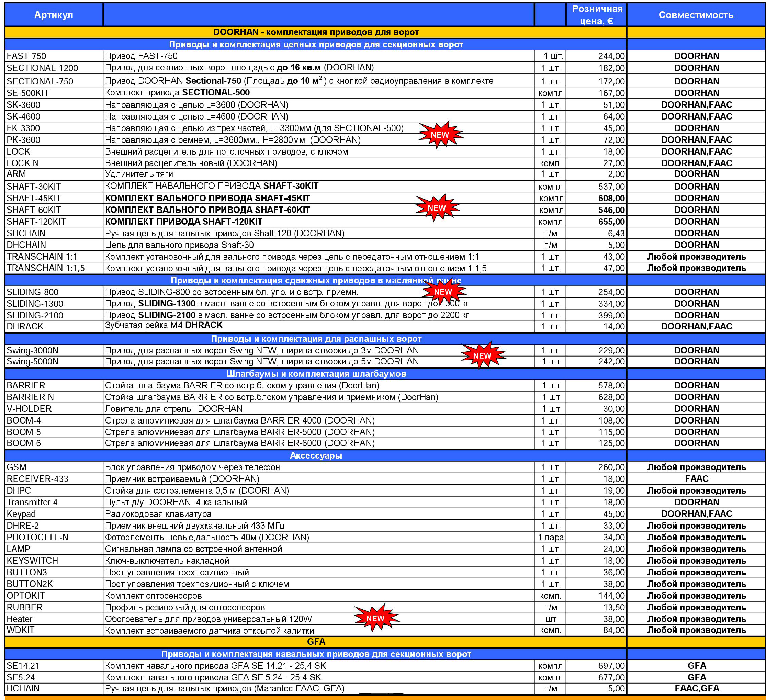Viewport: 766px width, 700px height.
Task: Select article cell Transmitter 4
Action: [x=54, y=503]
